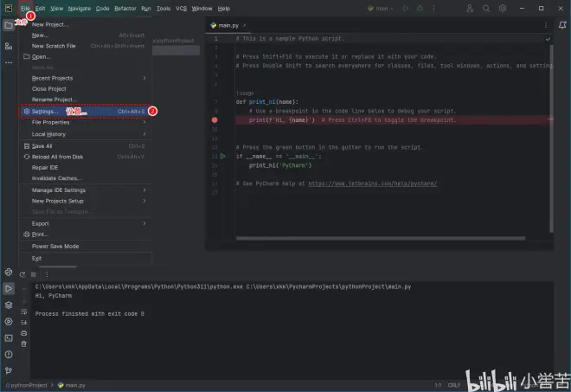Select Save All
Image resolution: width=571 pixels, height=392 pixels.
[x=87, y=146]
